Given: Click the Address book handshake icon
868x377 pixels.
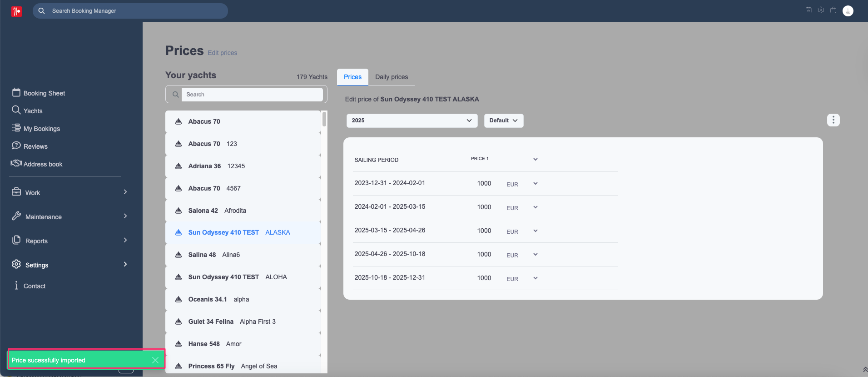Looking at the screenshot, I should (16, 163).
